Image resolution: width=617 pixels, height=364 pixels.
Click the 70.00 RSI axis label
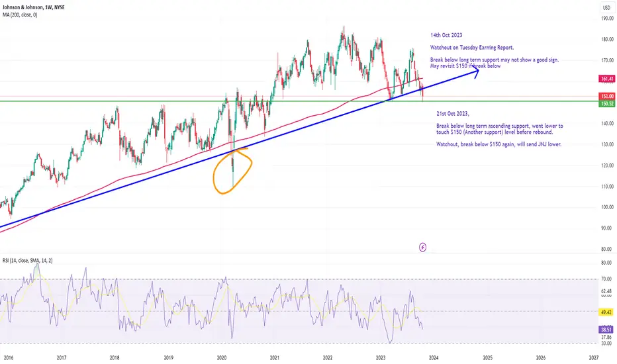coord(607,279)
